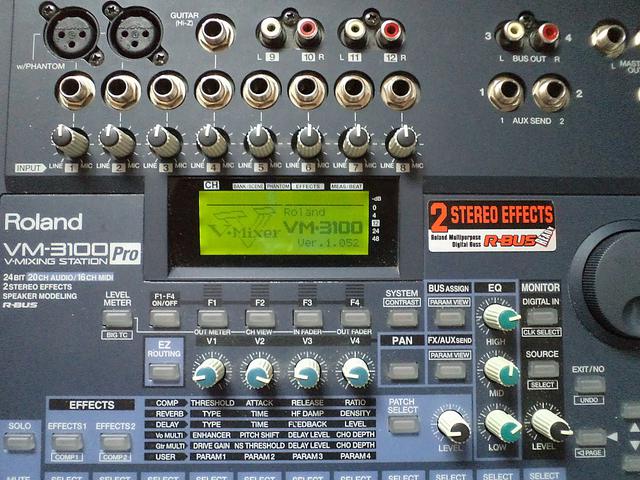Click the V1 parameter knob
The width and height of the screenshot is (640, 480).
[208, 373]
